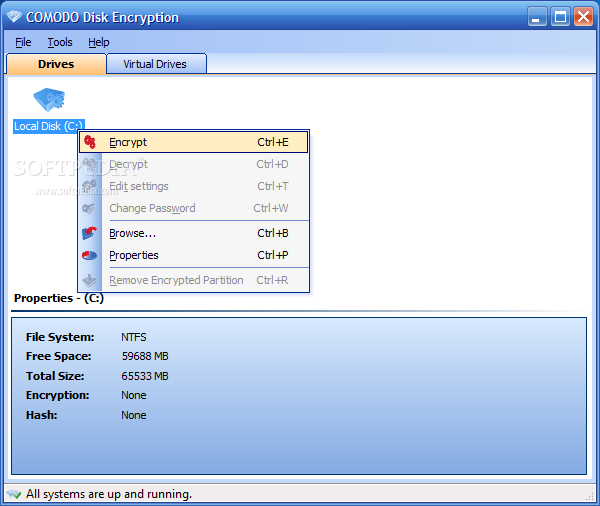
Task: Click the red gears icon beside Encrypt
Action: click(90, 142)
